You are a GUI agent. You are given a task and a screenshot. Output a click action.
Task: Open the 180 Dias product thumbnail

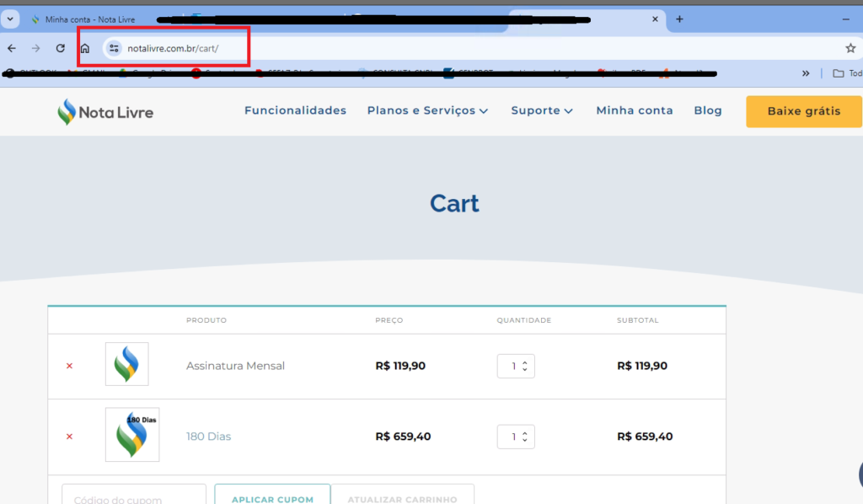132,435
